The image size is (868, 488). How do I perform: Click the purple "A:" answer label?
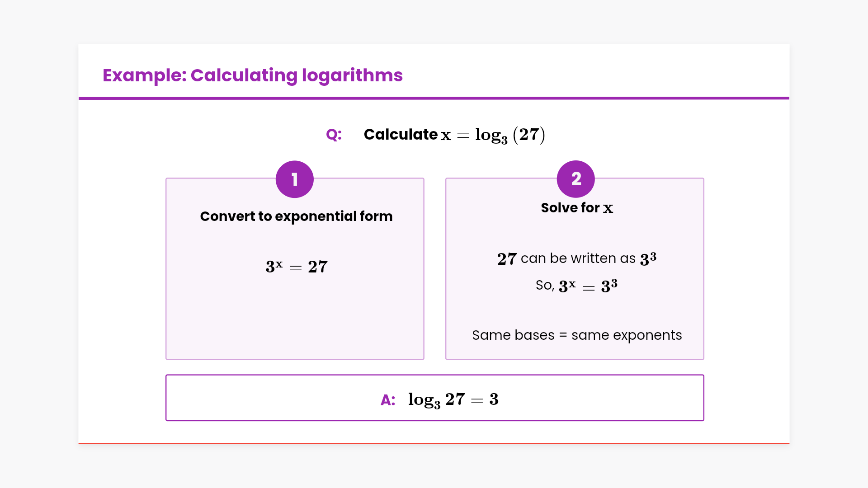pyautogui.click(x=388, y=400)
